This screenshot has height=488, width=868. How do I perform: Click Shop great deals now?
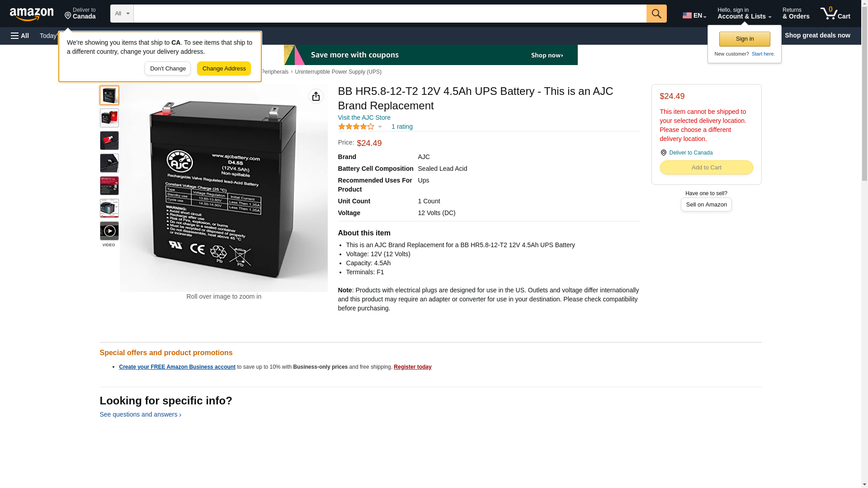tap(817, 35)
